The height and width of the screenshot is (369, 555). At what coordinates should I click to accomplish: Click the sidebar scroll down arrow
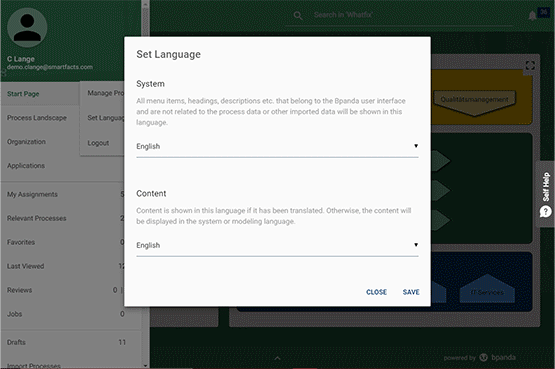coord(145,365)
